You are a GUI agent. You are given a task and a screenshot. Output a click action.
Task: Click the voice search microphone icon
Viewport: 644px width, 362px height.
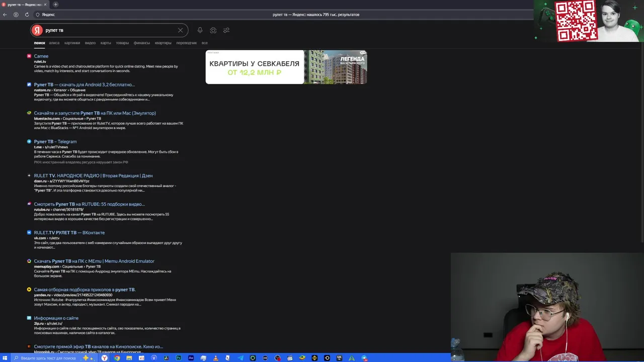[x=200, y=30]
